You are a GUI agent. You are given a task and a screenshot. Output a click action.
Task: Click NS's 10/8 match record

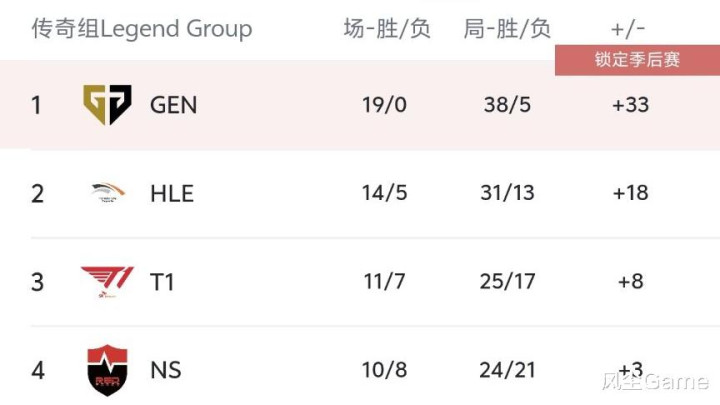pyautogui.click(x=384, y=370)
